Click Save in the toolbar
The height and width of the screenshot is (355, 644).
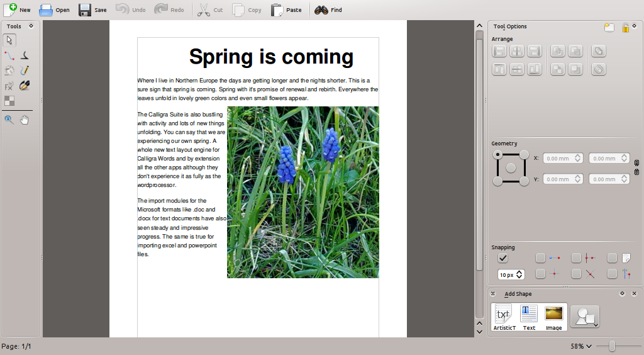92,10
